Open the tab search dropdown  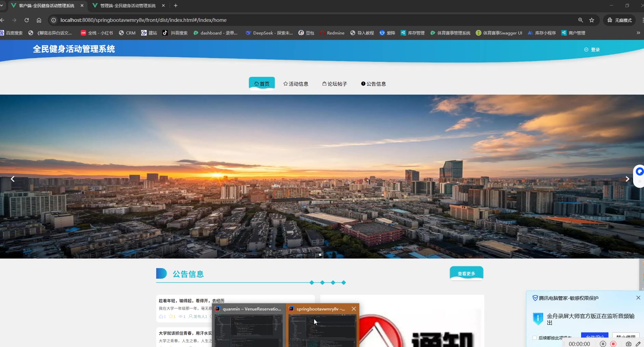point(2,5)
